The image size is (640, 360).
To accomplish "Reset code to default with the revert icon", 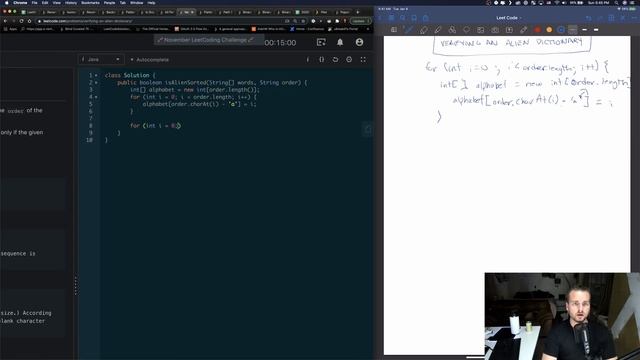I will click(x=336, y=60).
